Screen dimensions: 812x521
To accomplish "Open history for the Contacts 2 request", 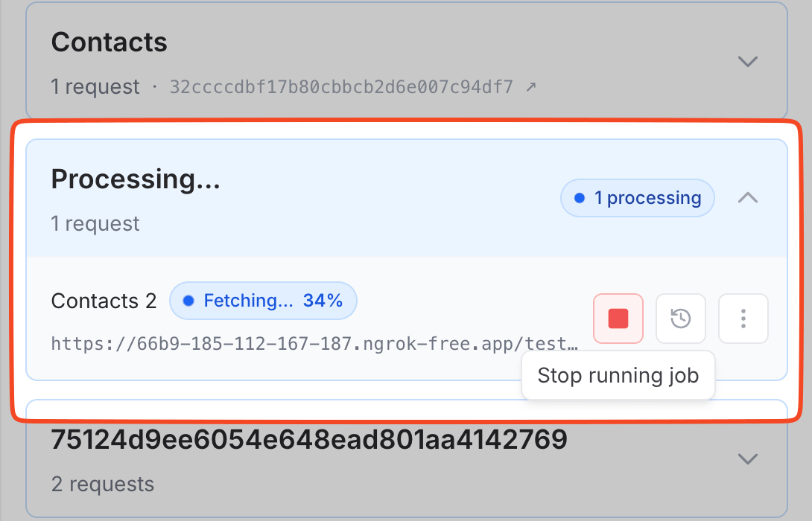I will point(680,319).
